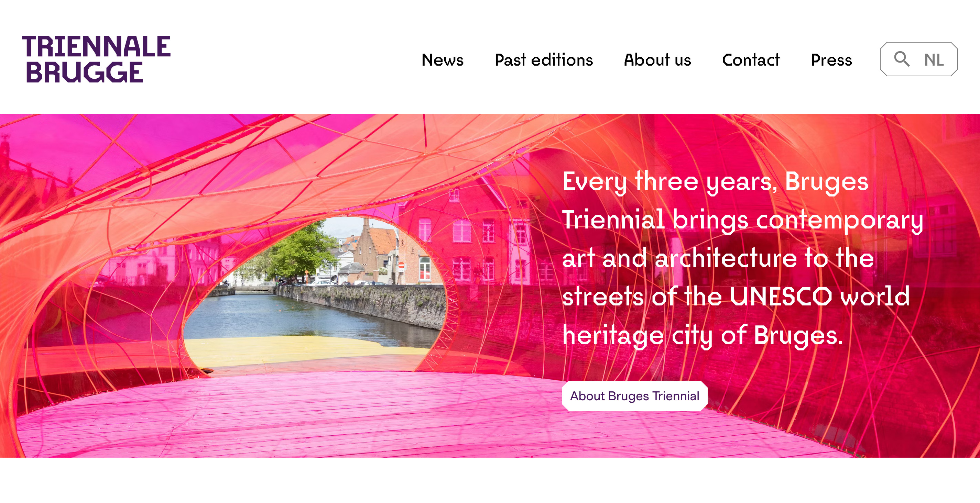This screenshot has width=980, height=503.
Task: Go to Past editions page
Action: pos(544,60)
